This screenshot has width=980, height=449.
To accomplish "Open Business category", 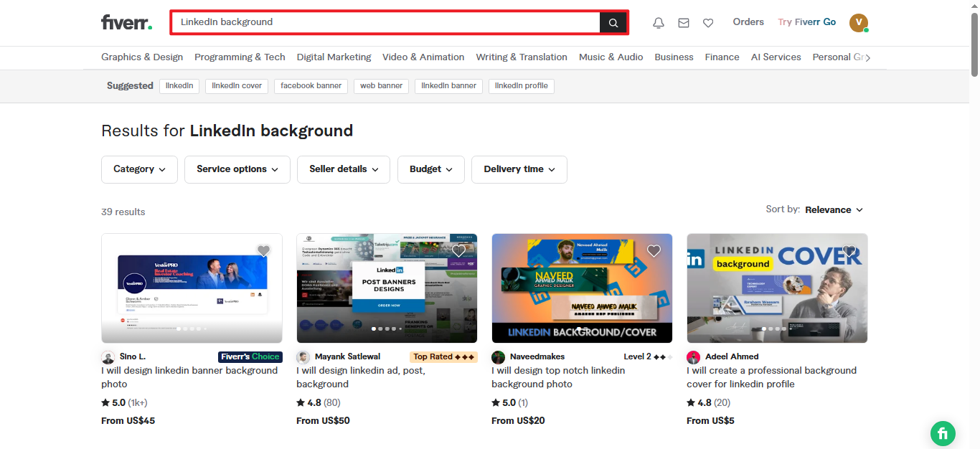I will 674,57.
